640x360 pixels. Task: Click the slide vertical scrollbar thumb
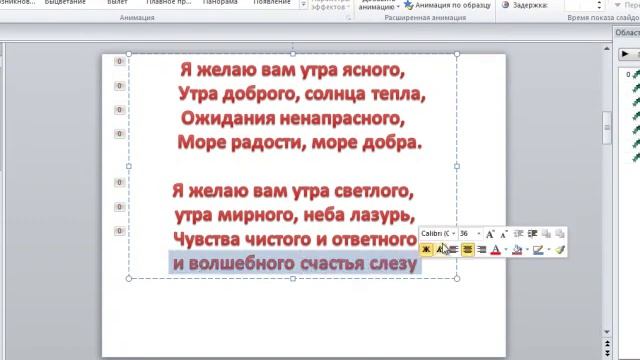tap(607, 127)
